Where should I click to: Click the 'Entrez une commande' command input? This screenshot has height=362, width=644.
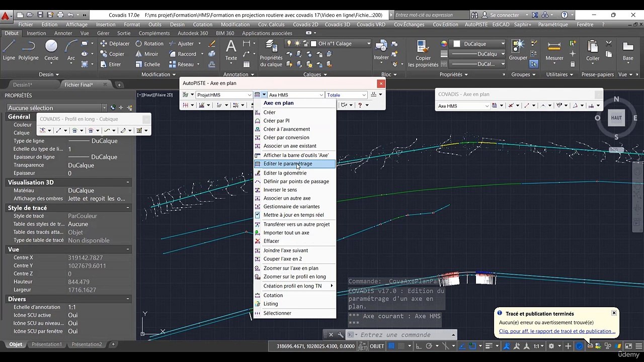pyautogui.click(x=403, y=335)
